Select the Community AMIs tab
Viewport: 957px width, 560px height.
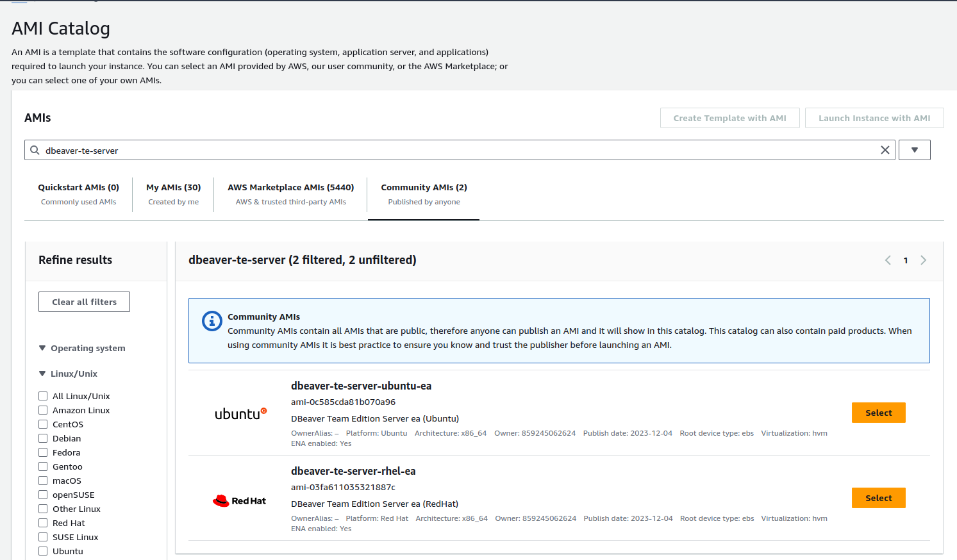[424, 194]
